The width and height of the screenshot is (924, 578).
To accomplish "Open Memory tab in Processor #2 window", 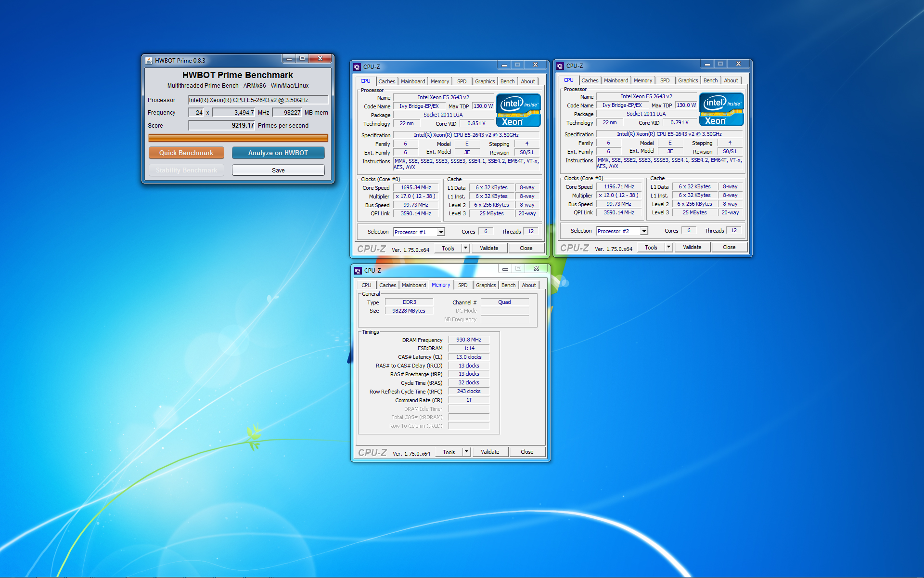I will tap(643, 80).
